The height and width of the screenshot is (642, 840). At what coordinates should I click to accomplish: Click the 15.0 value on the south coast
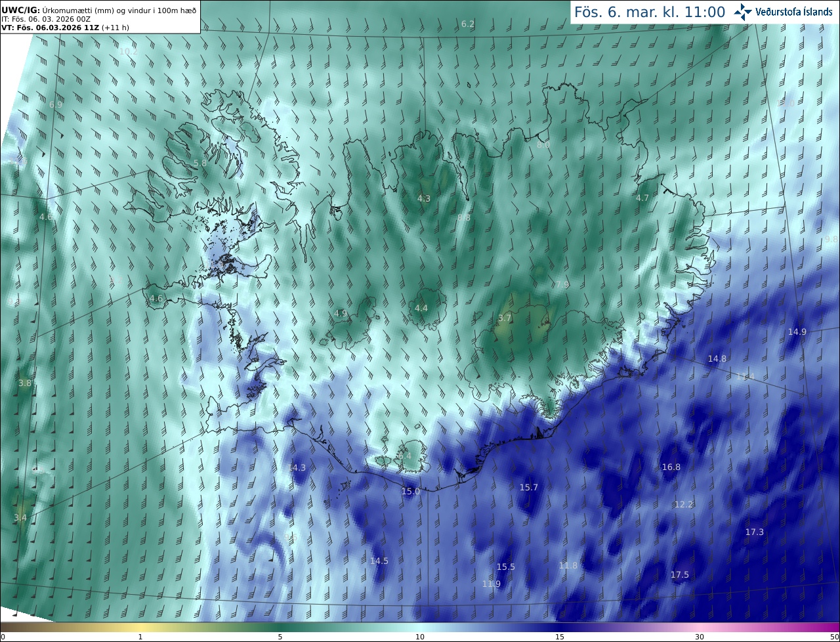[x=411, y=491]
